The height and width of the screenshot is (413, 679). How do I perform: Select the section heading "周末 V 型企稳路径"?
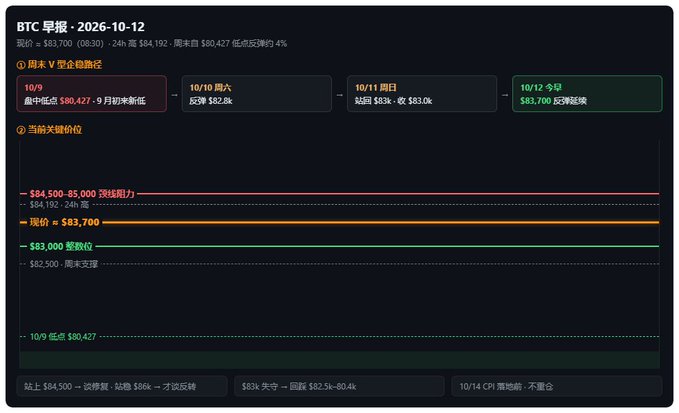[65, 65]
